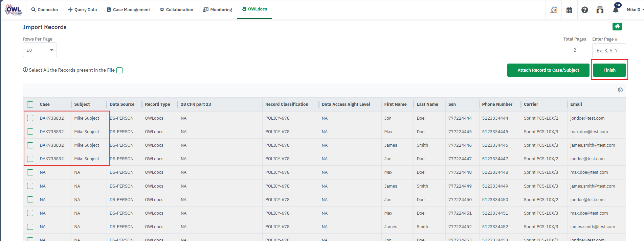Click the OWL platform logo
Viewport: 644px width, 241px height.
click(14, 10)
